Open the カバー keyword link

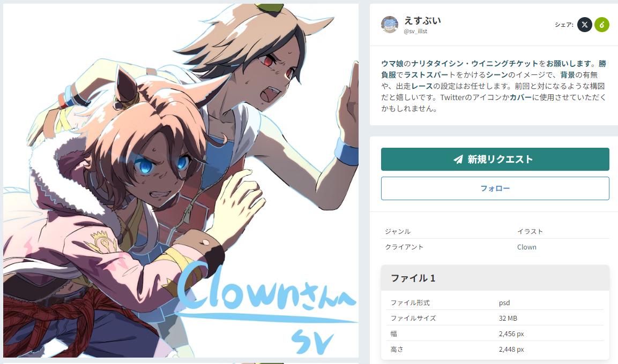click(x=520, y=97)
